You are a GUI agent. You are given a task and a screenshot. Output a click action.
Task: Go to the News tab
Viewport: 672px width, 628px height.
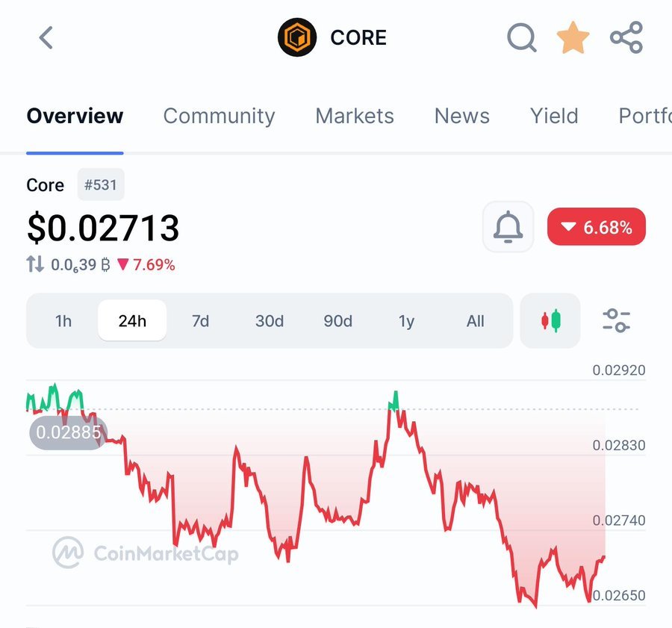pos(462,116)
